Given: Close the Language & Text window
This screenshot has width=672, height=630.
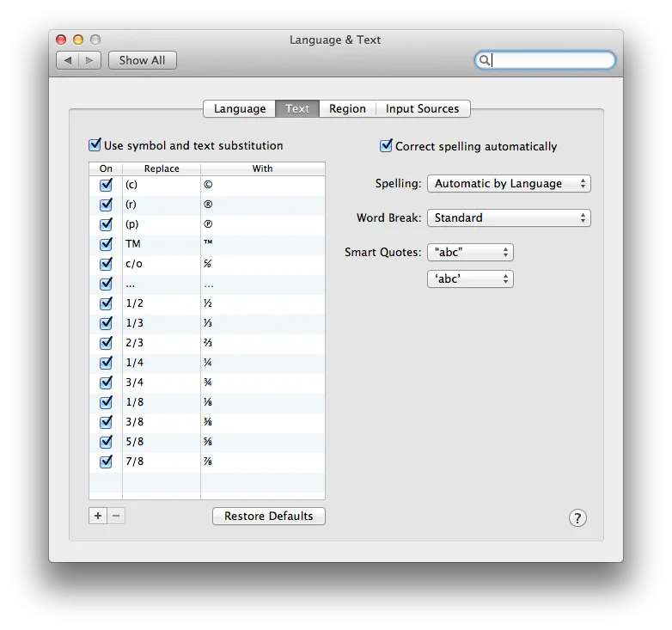Looking at the screenshot, I should pos(61,40).
